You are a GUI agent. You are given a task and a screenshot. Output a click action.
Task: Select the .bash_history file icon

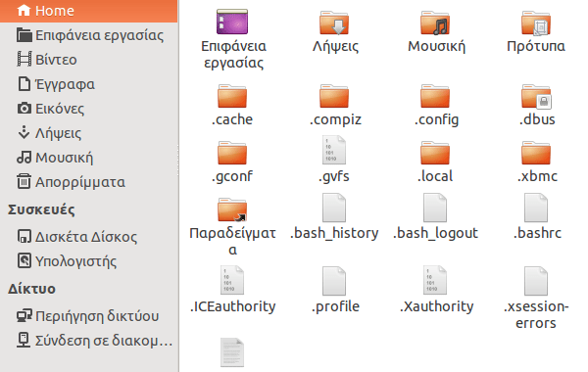334,208
